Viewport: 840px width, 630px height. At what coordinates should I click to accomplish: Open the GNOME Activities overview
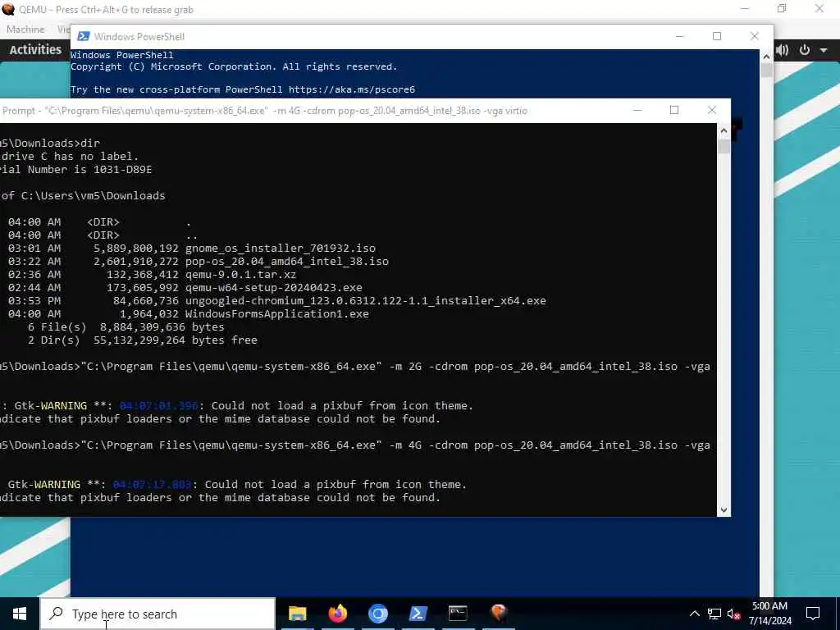pos(35,50)
